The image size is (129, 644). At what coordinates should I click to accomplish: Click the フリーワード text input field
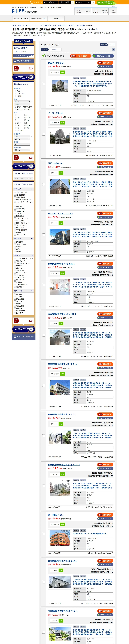(24, 178)
